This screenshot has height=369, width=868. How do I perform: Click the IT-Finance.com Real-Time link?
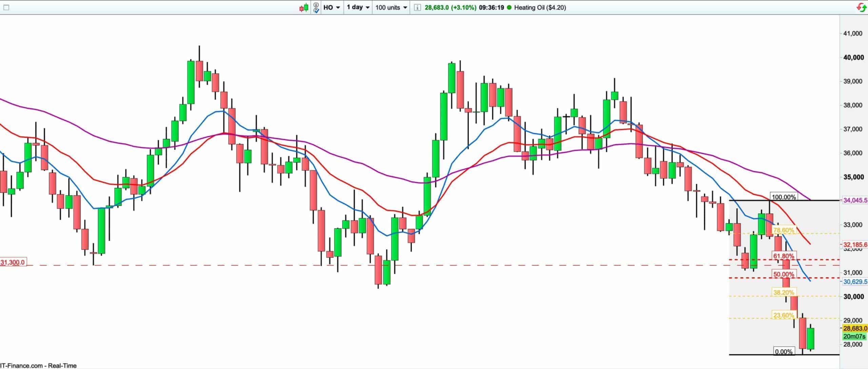(38, 366)
